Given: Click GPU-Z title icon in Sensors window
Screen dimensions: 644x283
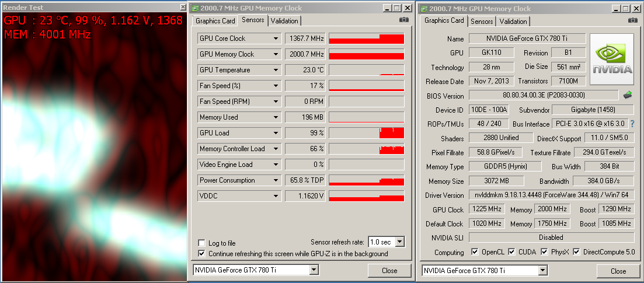Looking at the screenshot, I should 196,8.
